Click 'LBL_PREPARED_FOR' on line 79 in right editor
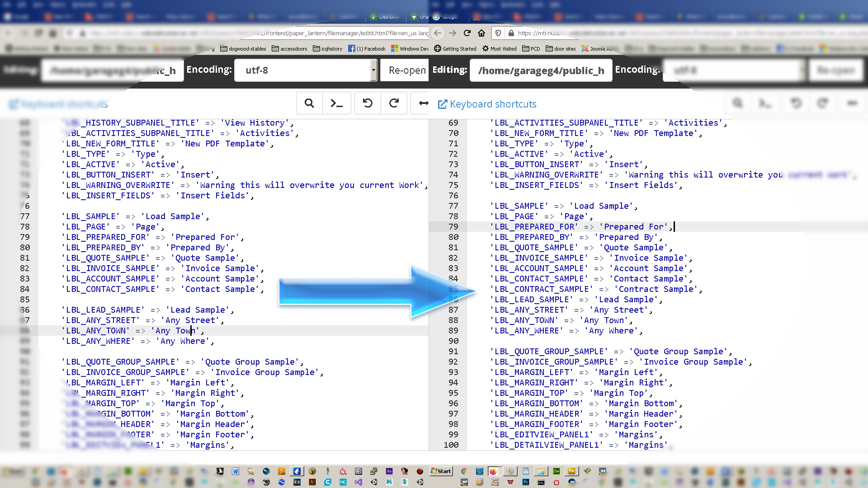Screen dimensions: 868x488 tap(535, 227)
